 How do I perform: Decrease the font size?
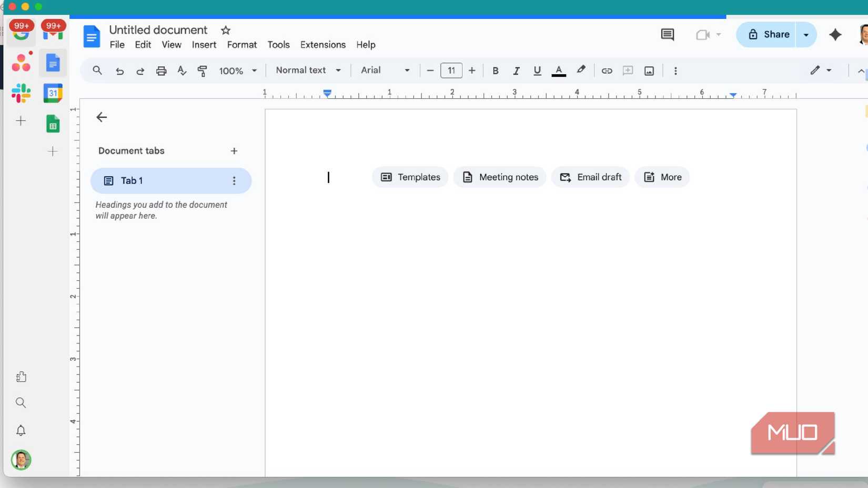click(430, 70)
